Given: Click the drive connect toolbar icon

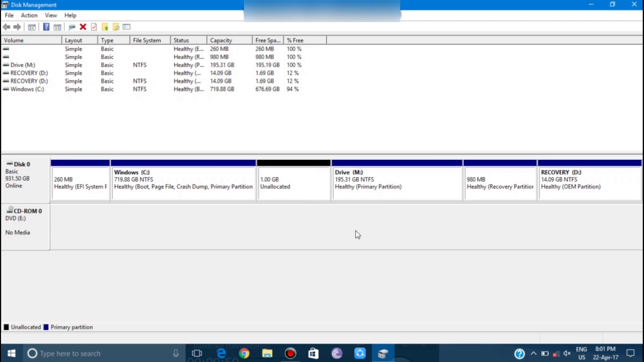Looking at the screenshot, I should [72, 27].
